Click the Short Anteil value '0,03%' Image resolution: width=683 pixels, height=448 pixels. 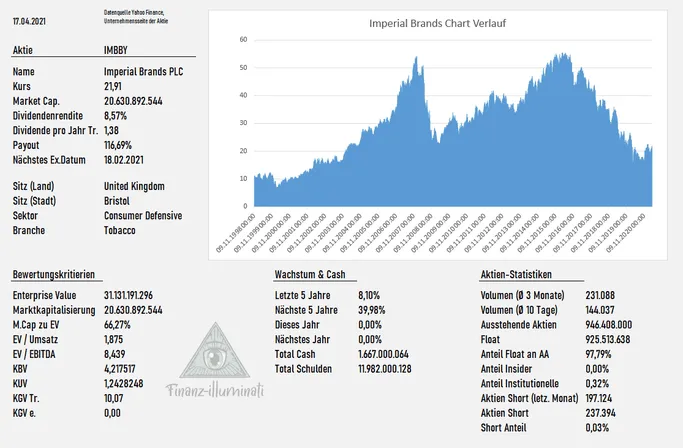pos(597,428)
